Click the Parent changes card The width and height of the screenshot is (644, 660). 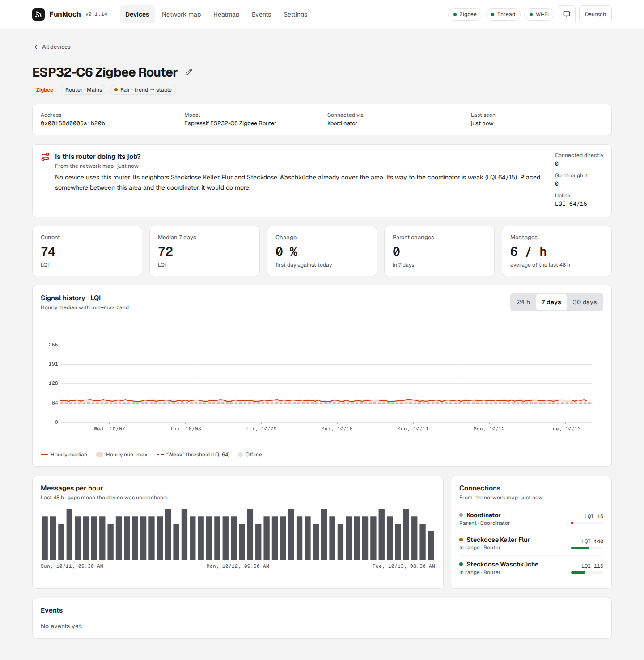(x=439, y=251)
